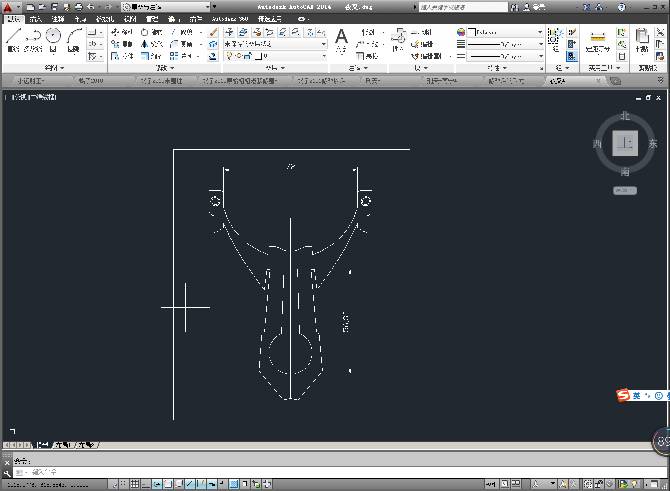The height and width of the screenshot is (491, 670).
Task: Click the Offset tool icon
Action: click(x=213, y=56)
